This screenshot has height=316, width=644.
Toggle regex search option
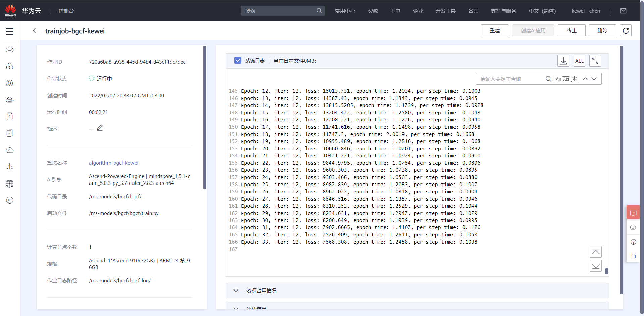(x=574, y=79)
